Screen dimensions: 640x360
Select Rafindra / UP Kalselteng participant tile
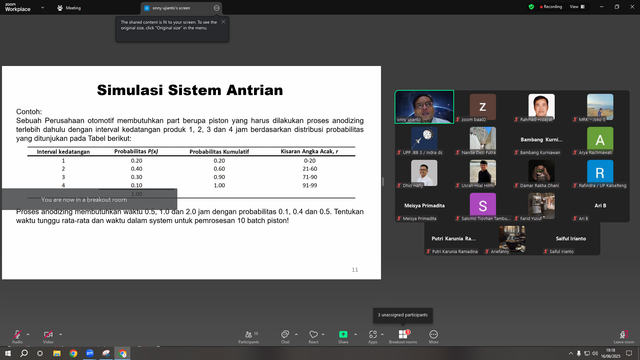click(x=600, y=173)
